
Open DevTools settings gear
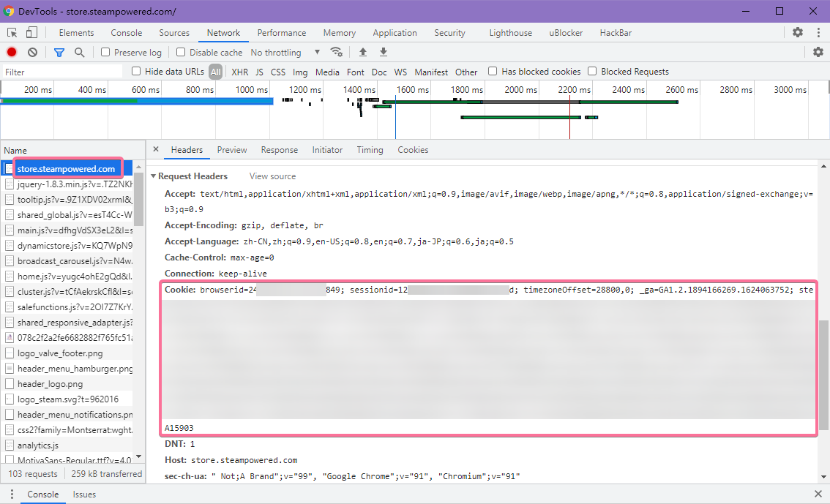pos(798,32)
